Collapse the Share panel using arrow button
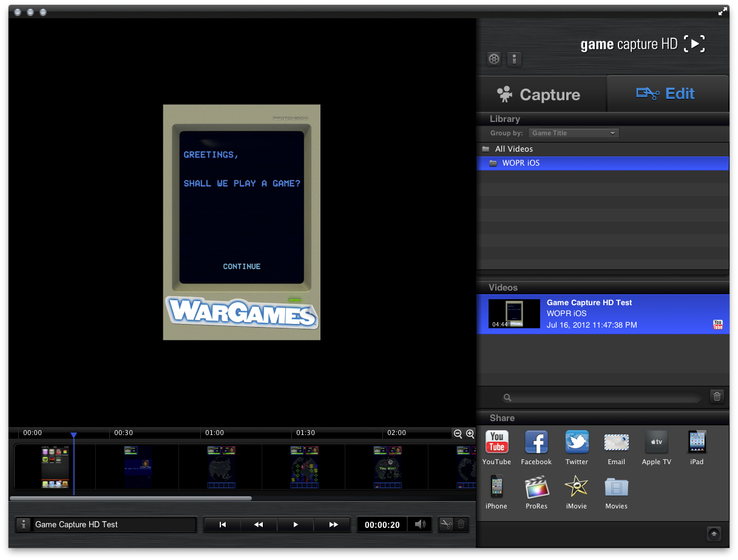Screen dimensions: 738x560 (714, 533)
